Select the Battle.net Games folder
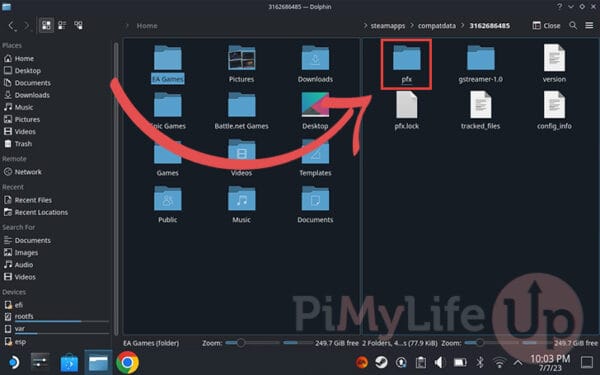Screen dimensions: 600x375 coord(241,111)
